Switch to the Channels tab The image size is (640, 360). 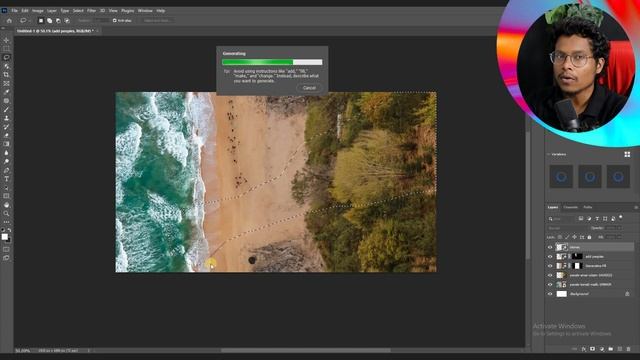570,207
